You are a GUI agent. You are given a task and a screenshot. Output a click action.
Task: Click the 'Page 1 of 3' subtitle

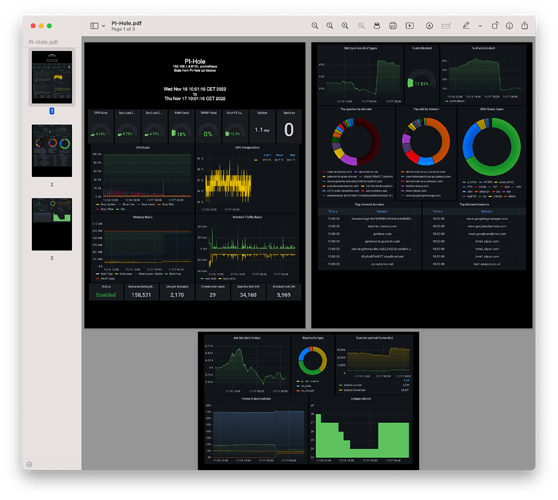point(123,29)
